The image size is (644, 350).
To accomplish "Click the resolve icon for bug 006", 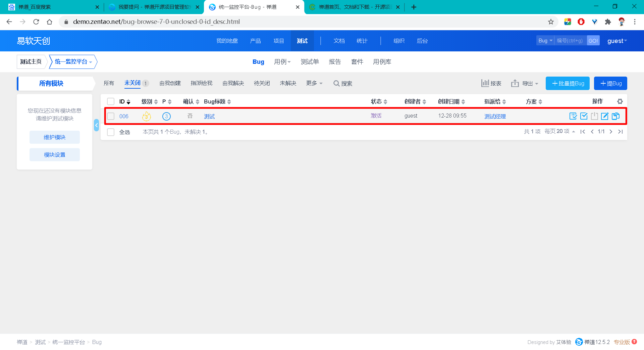I will 584,116.
